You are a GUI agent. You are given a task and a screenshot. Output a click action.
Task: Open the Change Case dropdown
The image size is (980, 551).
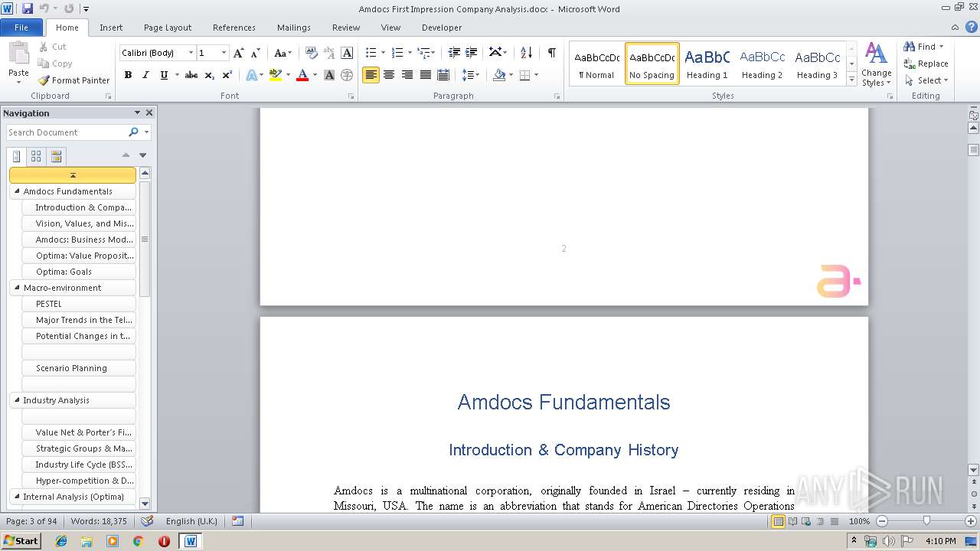tap(283, 53)
